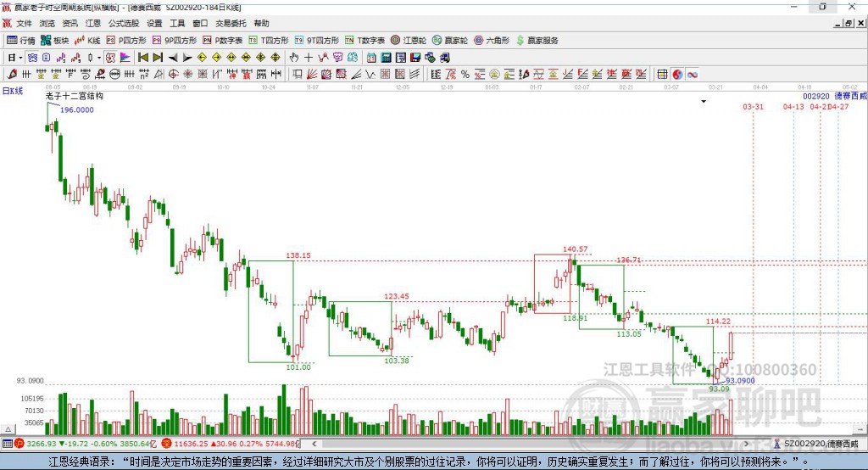Toggle the blue infinity symbol button
Image resolution: width=868 pixels, height=470 pixels.
click(693, 75)
